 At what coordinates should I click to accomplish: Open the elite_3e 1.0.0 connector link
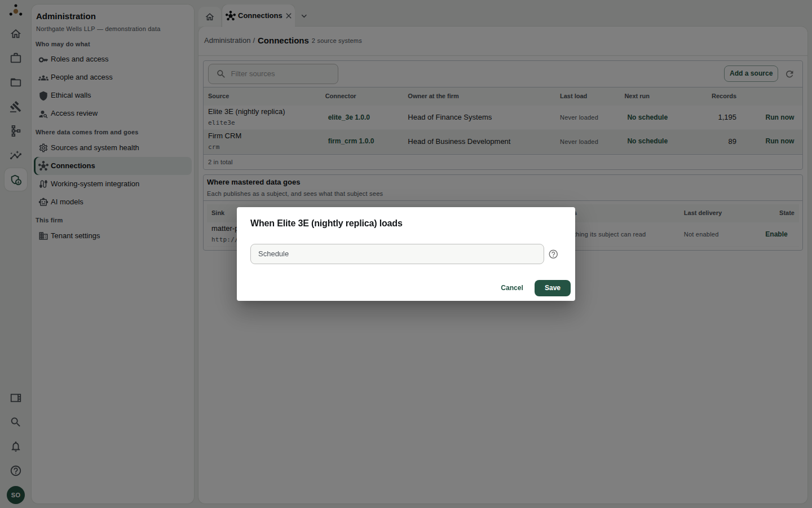coord(349,117)
